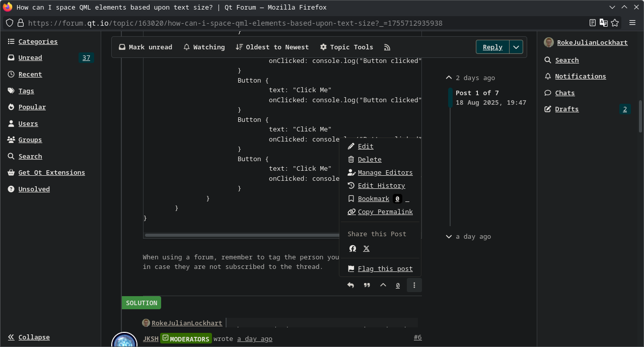The image size is (644, 347).
Task: Share this post on X
Action: [367, 248]
